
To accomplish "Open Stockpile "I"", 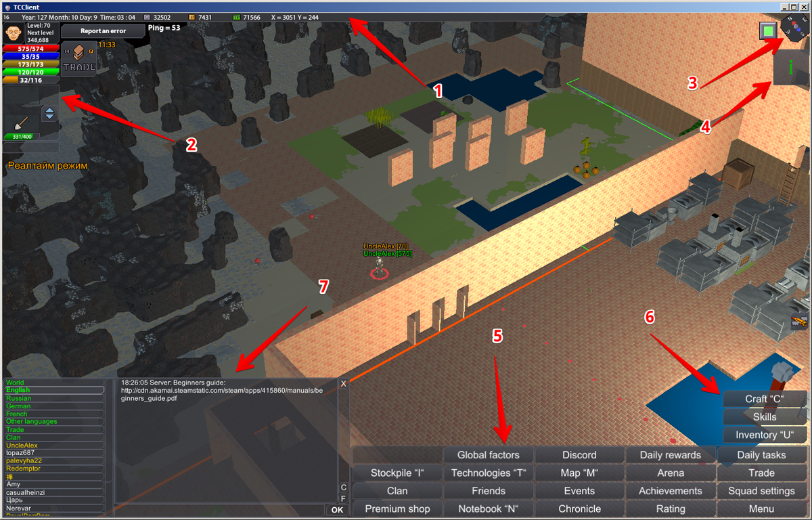I will pyautogui.click(x=397, y=473).
